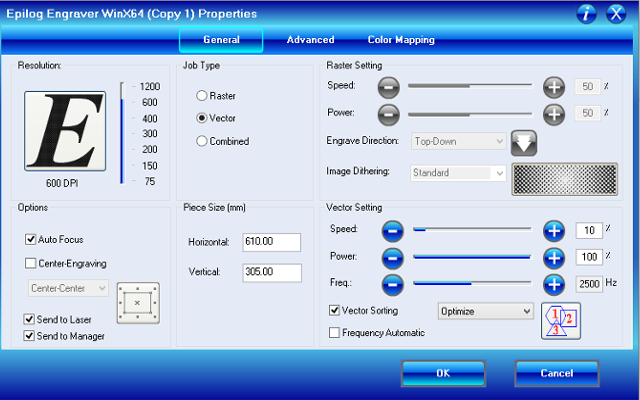Open the Center-Center position dropdown
This screenshot has height=400, width=640.
coord(68,288)
